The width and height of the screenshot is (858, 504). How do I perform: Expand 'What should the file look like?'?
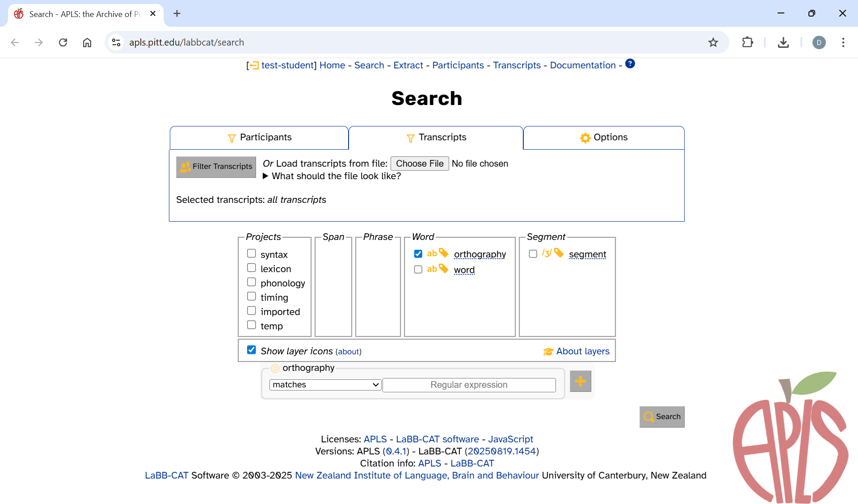coord(265,176)
